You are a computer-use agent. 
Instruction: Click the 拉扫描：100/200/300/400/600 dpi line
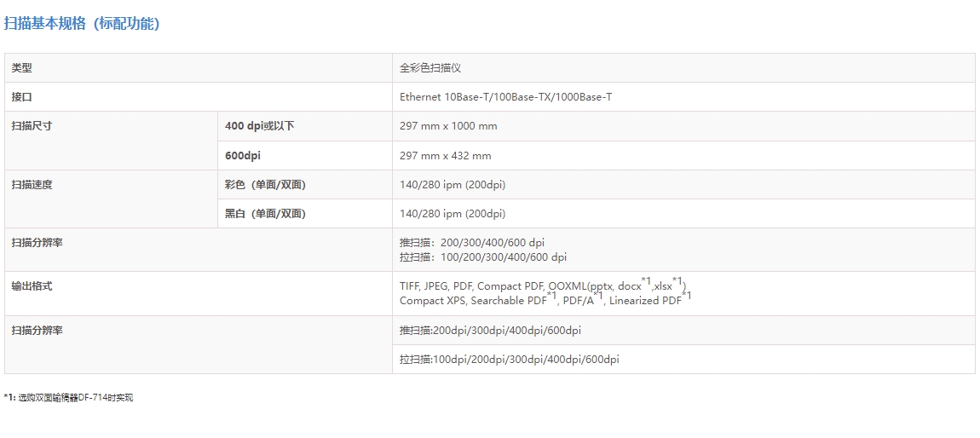[x=483, y=257]
